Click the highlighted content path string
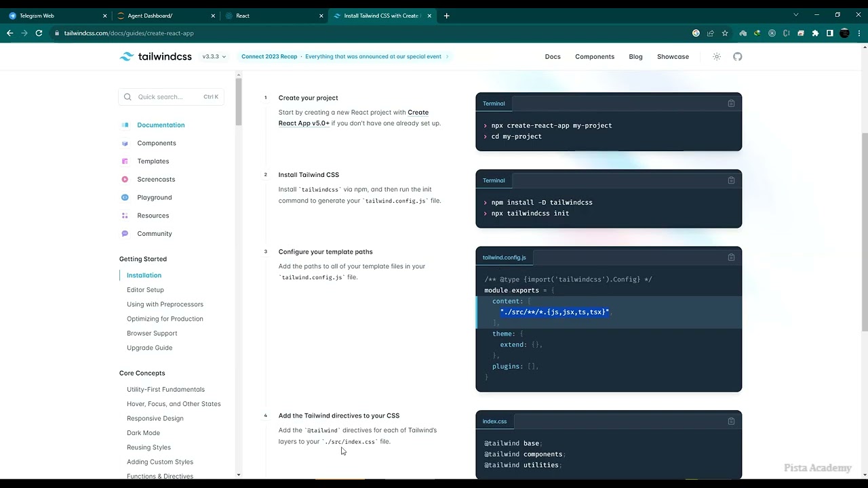This screenshot has height=488, width=868. pos(555,312)
